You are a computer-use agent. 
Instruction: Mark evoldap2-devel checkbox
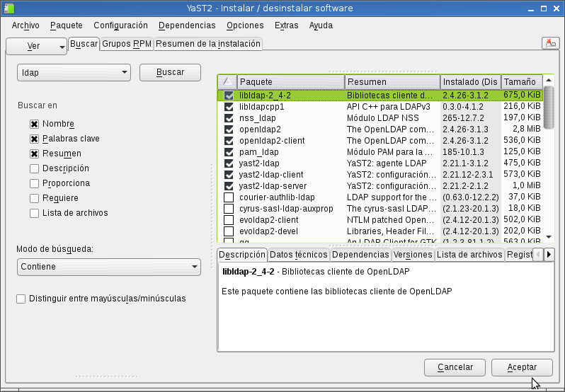click(x=229, y=231)
